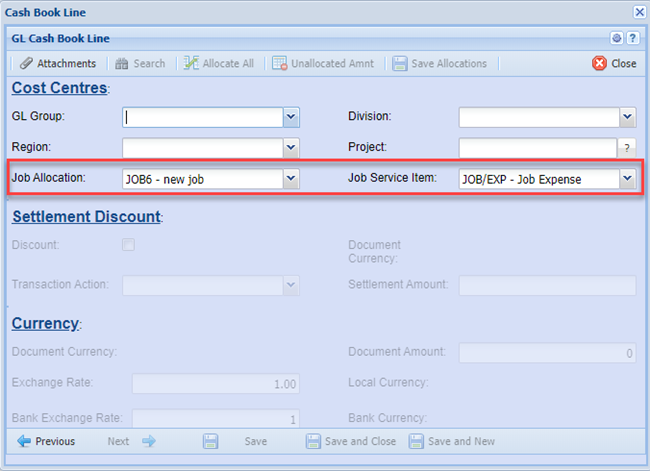
Task: Open the Region dropdown list
Action: 291,148
